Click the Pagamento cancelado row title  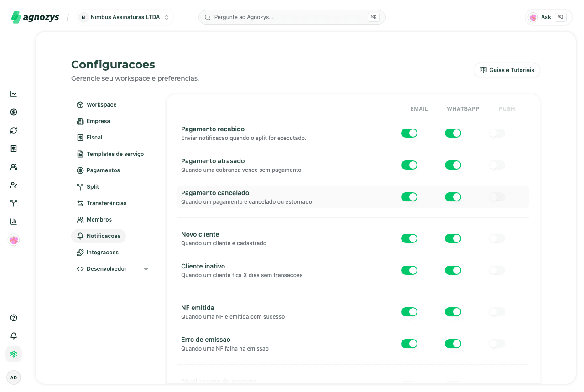tap(215, 193)
